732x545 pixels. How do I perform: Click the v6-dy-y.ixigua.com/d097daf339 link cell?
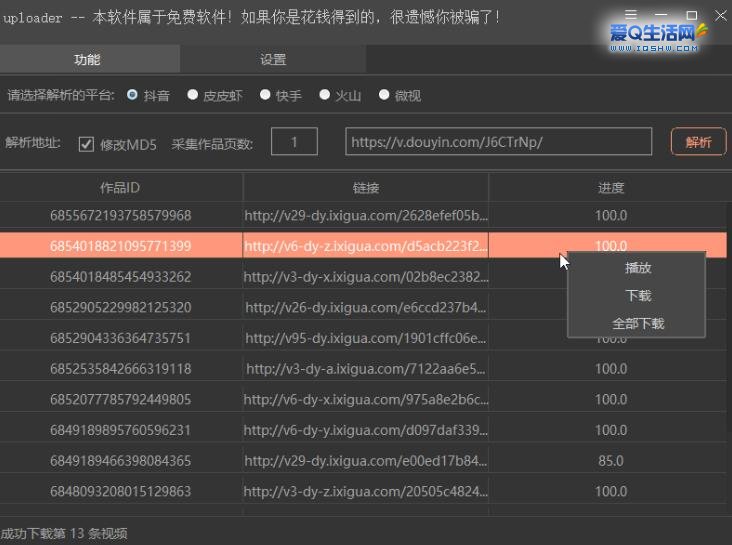[366, 430]
